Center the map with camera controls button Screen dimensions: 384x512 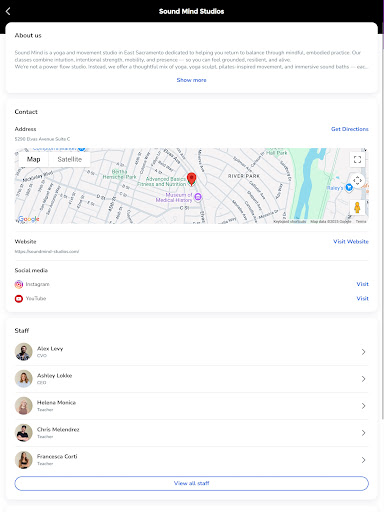357,181
